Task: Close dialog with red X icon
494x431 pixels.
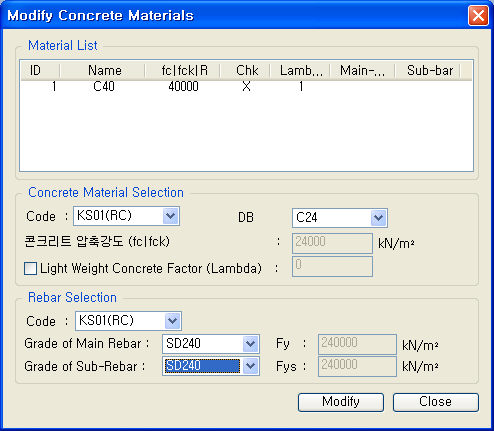Action: [x=478, y=15]
